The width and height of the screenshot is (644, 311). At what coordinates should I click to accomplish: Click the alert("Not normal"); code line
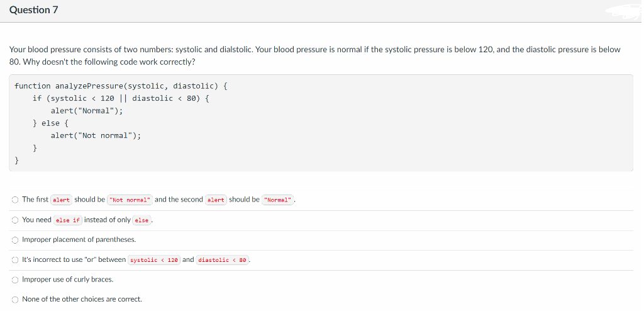click(x=96, y=135)
